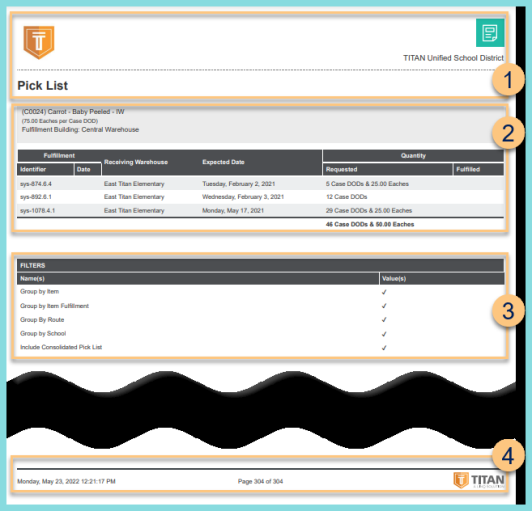Click the Group by Item checkmark
Image resolution: width=532 pixels, height=511 pixels.
384,292
